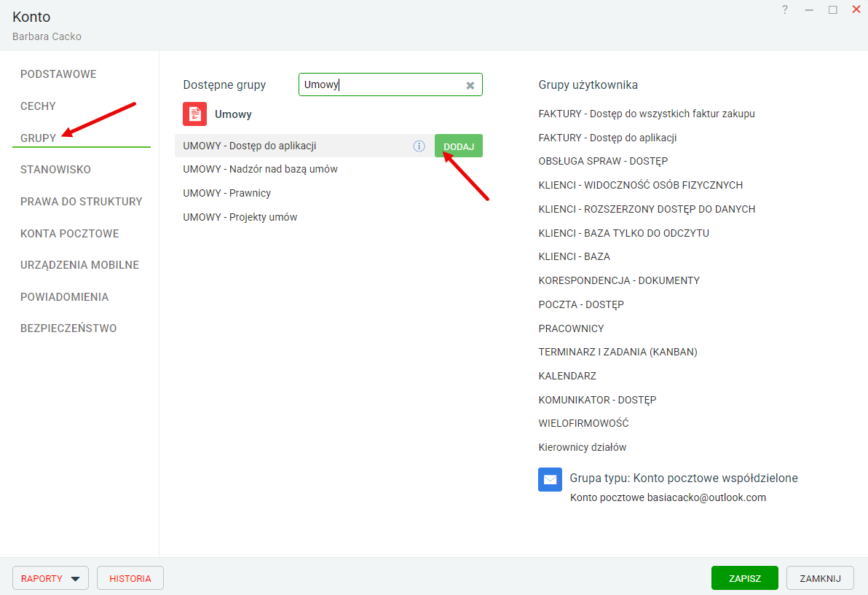Open the RAPORTY dropdown menu
Viewport: 868px width, 595px height.
pos(50,578)
